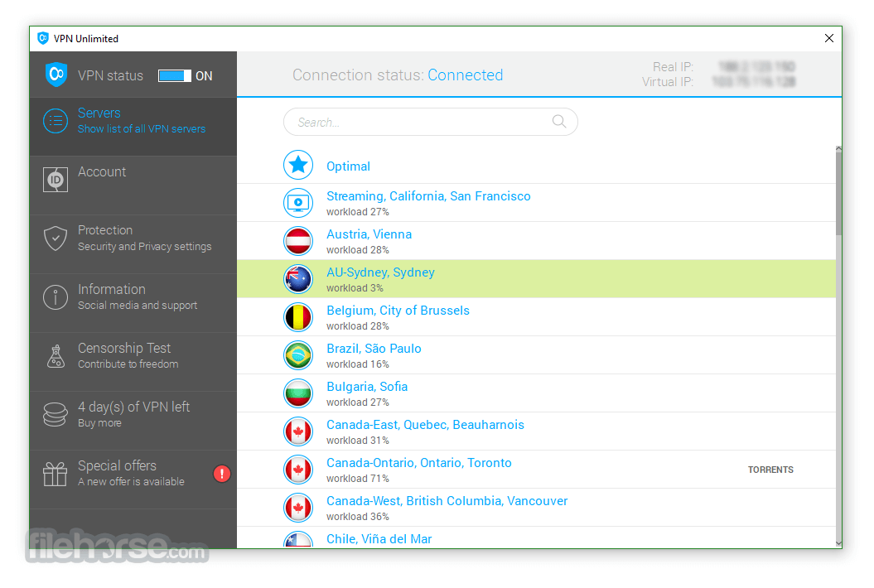This screenshot has width=874, height=588.
Task: Click the TORRENTS label on Toronto row
Action: 770,470
